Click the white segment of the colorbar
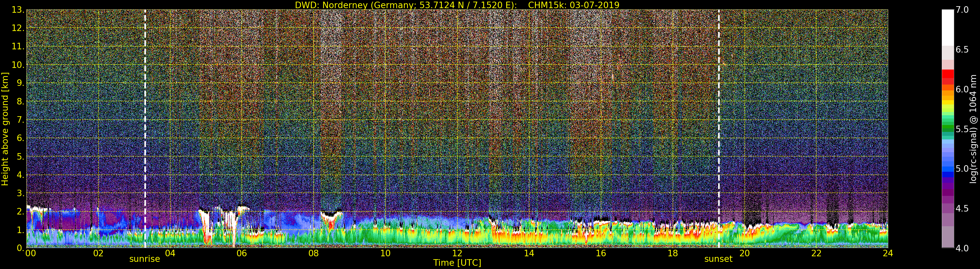980x269 pixels. (x=948, y=27)
